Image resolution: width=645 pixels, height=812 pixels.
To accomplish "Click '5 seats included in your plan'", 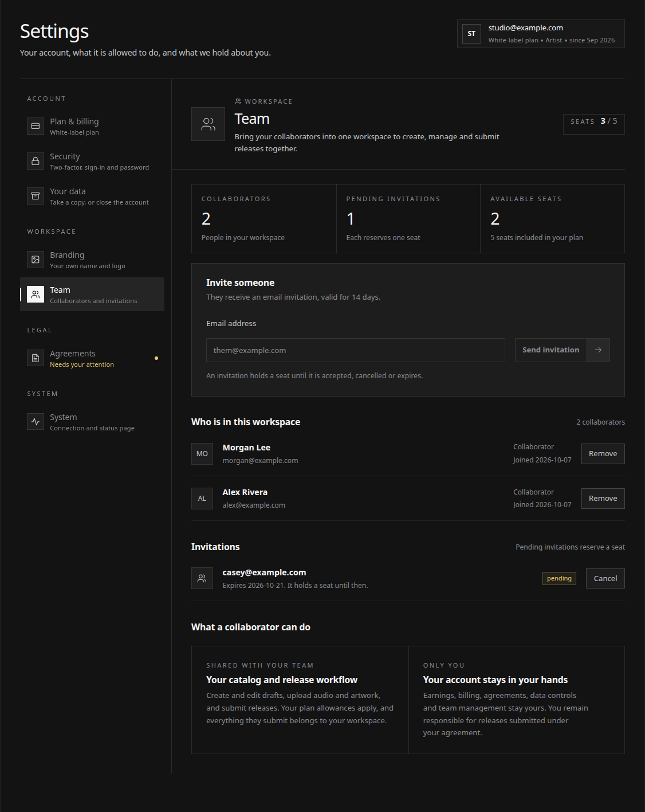I will click(x=537, y=238).
